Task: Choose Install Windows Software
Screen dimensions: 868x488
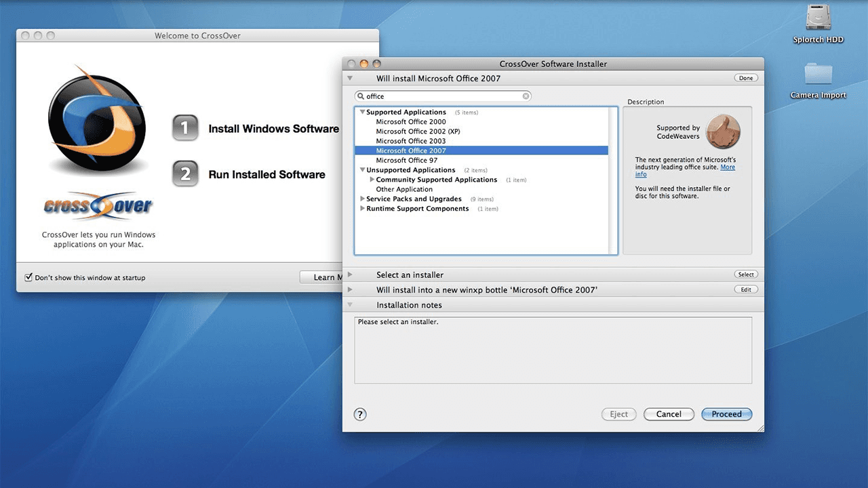Action: tap(273, 129)
